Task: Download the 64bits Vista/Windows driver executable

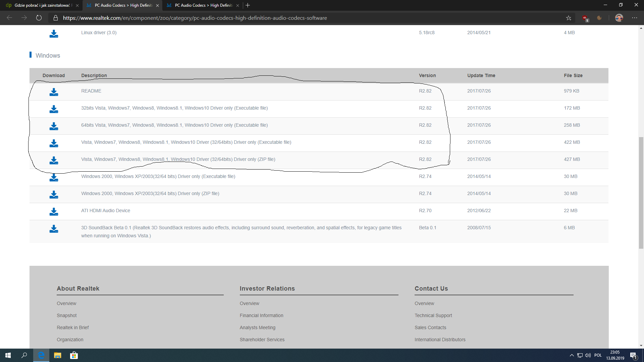Action: 54,126
